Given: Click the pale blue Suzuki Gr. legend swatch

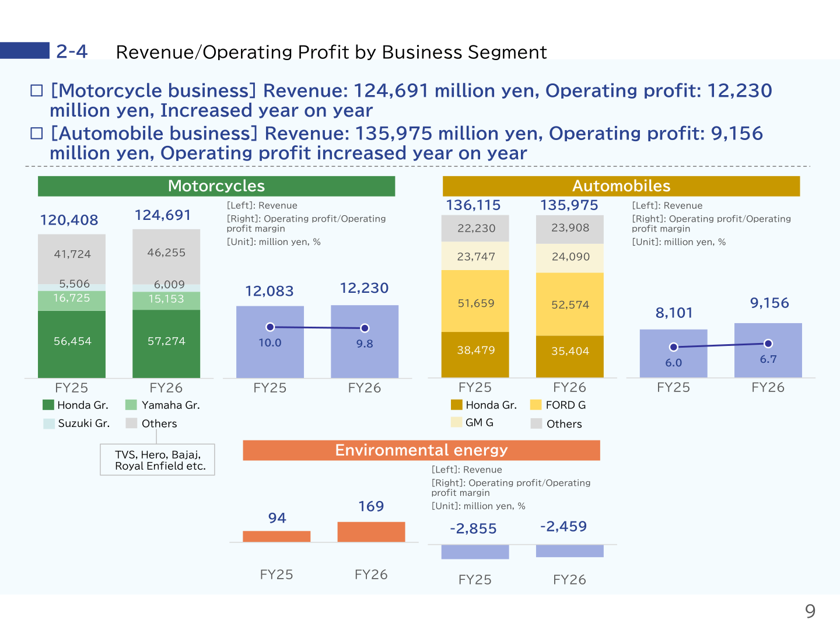Looking at the screenshot, I should (x=49, y=423).
